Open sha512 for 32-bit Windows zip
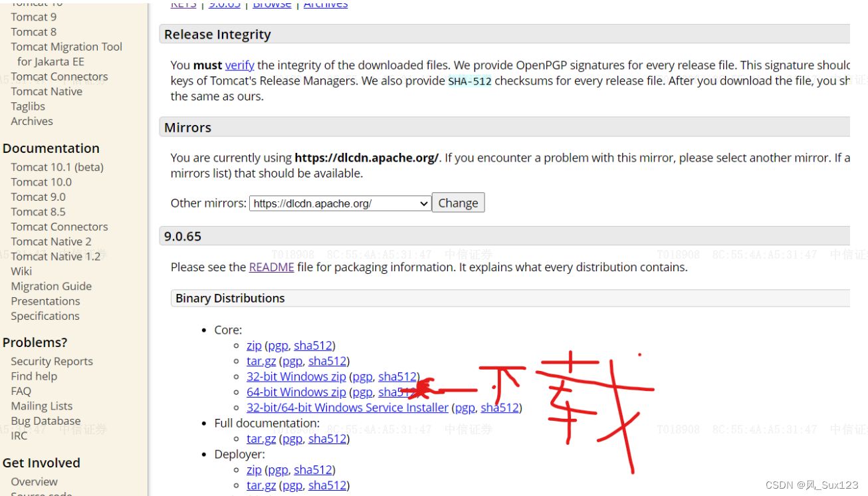The image size is (868, 496). [397, 376]
